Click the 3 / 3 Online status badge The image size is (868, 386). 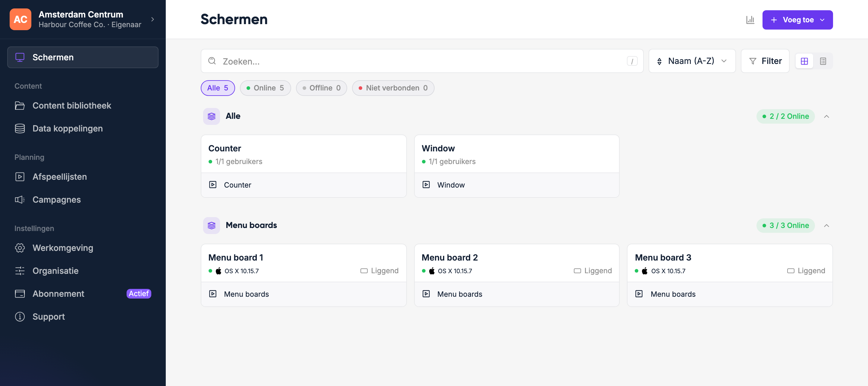point(785,226)
